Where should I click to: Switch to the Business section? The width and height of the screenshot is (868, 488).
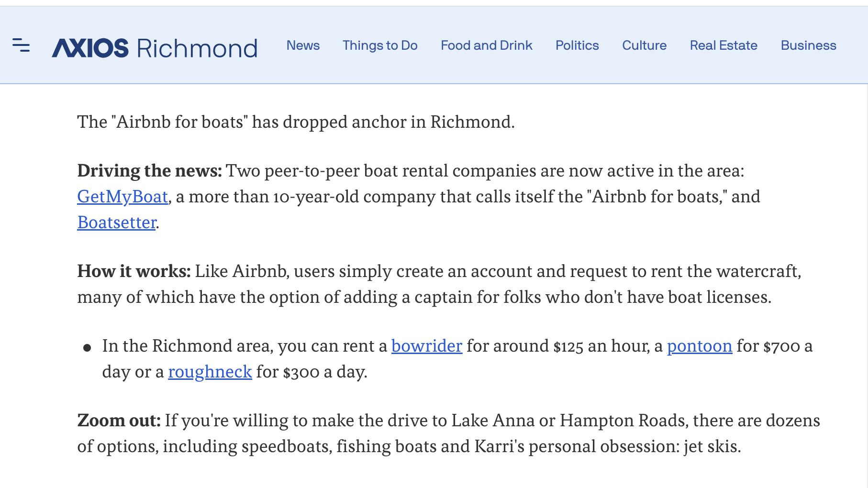808,45
